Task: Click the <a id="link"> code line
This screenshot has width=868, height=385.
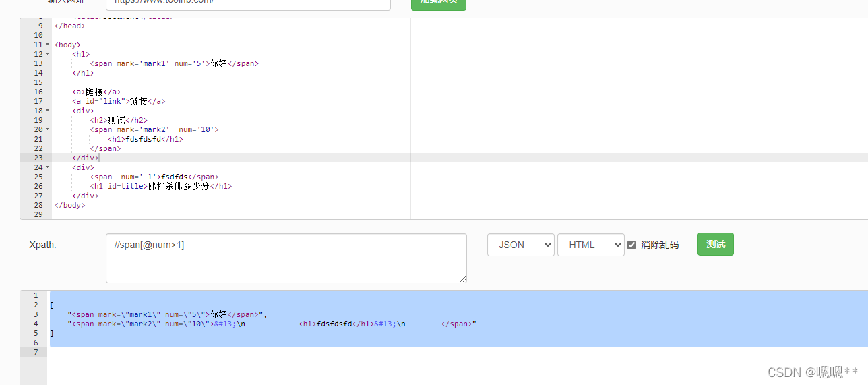Action: point(119,101)
